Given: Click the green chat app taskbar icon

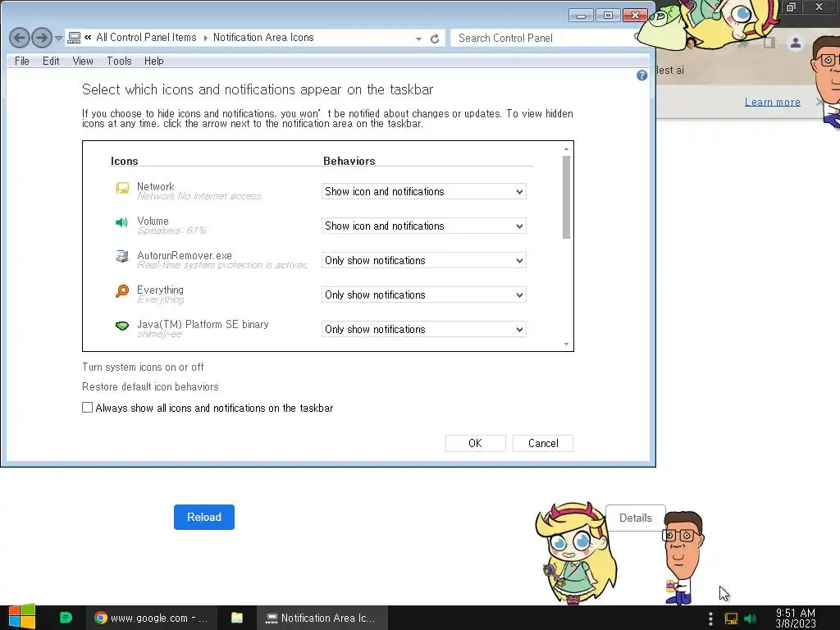Looking at the screenshot, I should (66, 618).
